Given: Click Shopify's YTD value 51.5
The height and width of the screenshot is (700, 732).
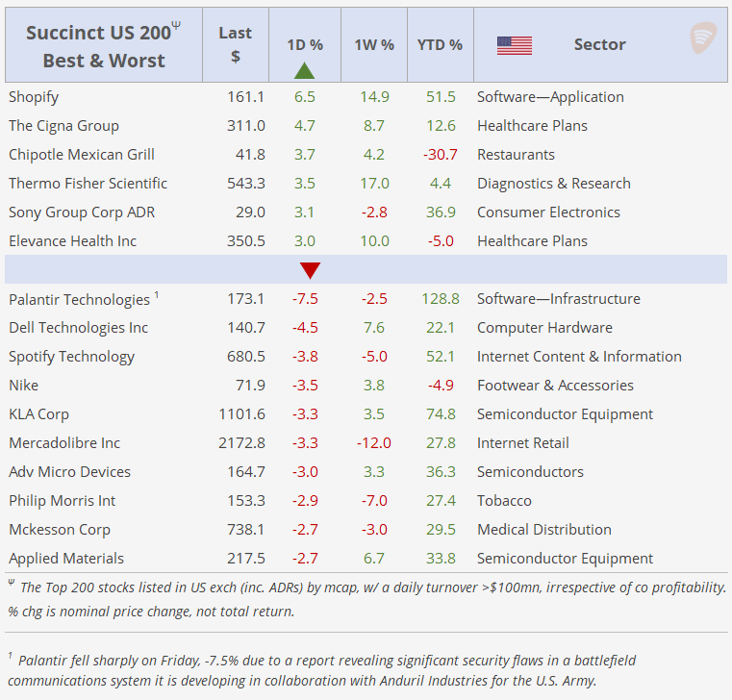Looking at the screenshot, I should click(441, 97).
